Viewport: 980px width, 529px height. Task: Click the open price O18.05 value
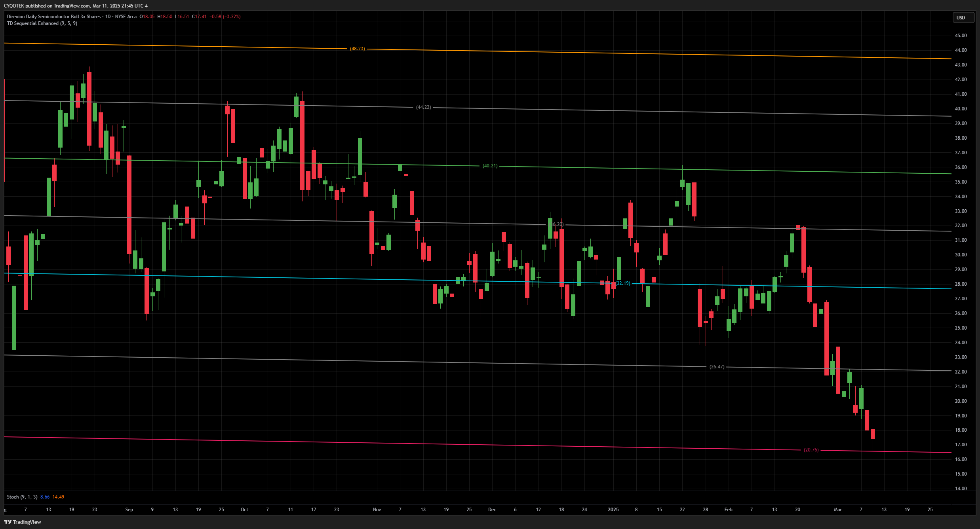pos(147,17)
